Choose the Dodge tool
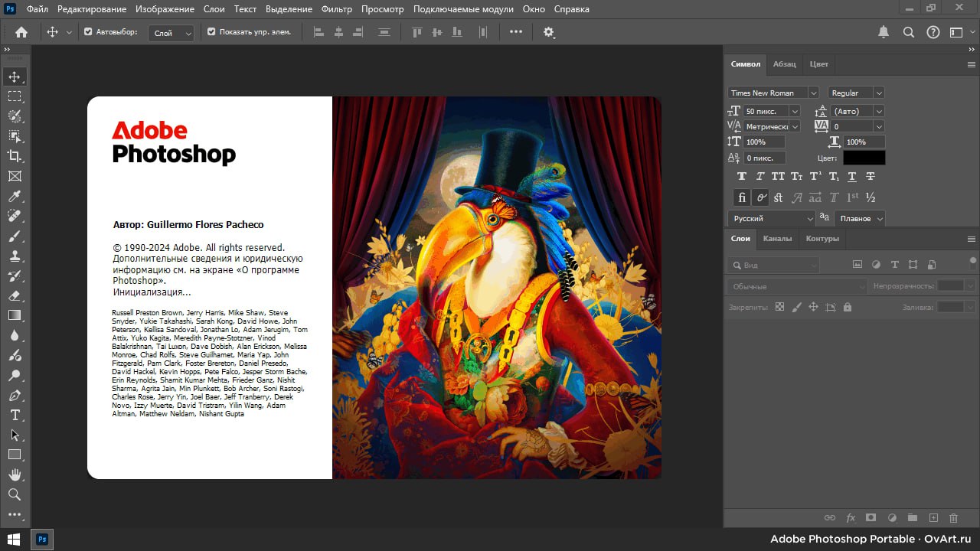The width and height of the screenshot is (980, 551). [15, 375]
